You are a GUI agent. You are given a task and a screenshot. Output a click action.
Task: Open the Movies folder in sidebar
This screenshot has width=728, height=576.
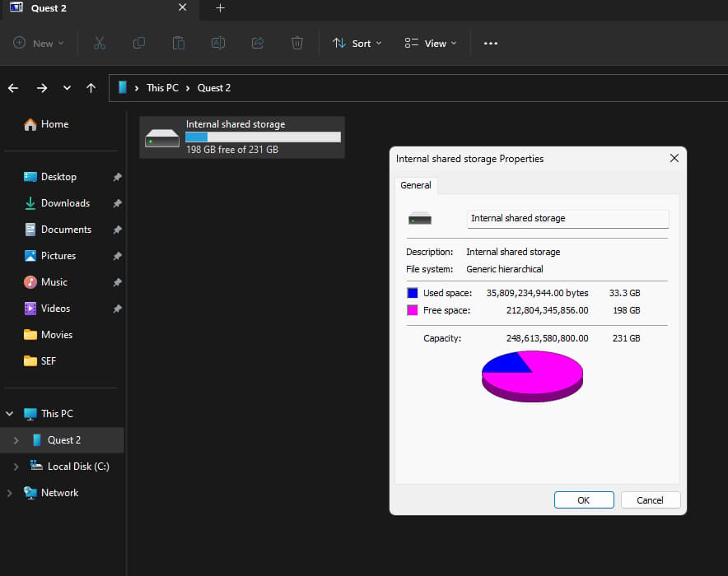click(x=48, y=334)
